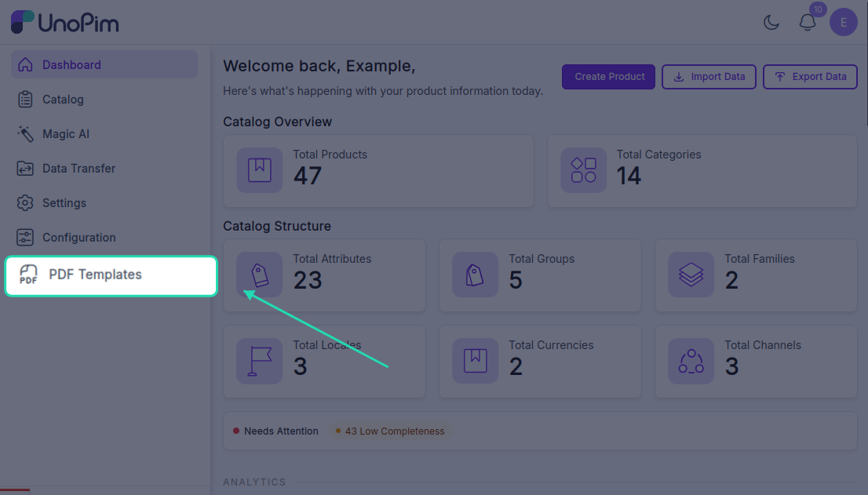This screenshot has height=495, width=868.
Task: Click the Total Families layers icon
Action: coord(691,275)
